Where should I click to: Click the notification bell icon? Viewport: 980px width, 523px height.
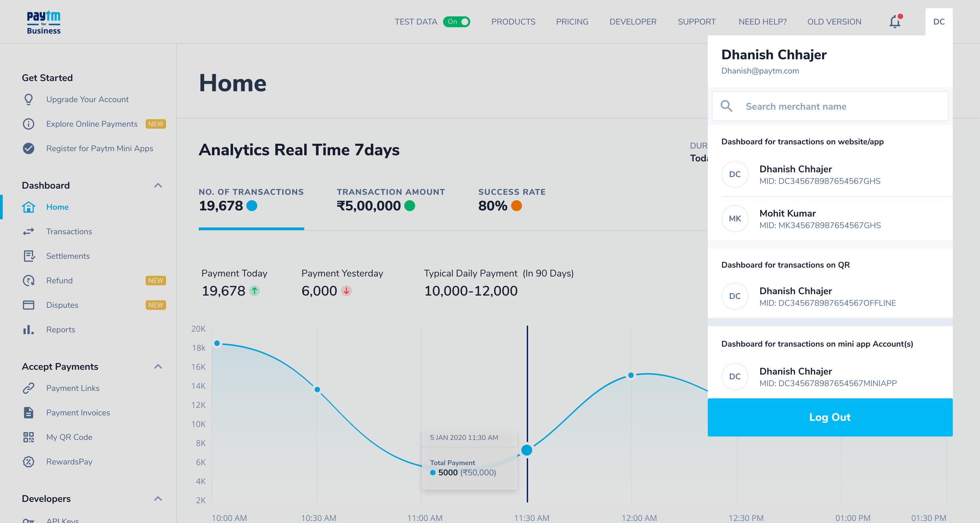click(x=894, y=22)
